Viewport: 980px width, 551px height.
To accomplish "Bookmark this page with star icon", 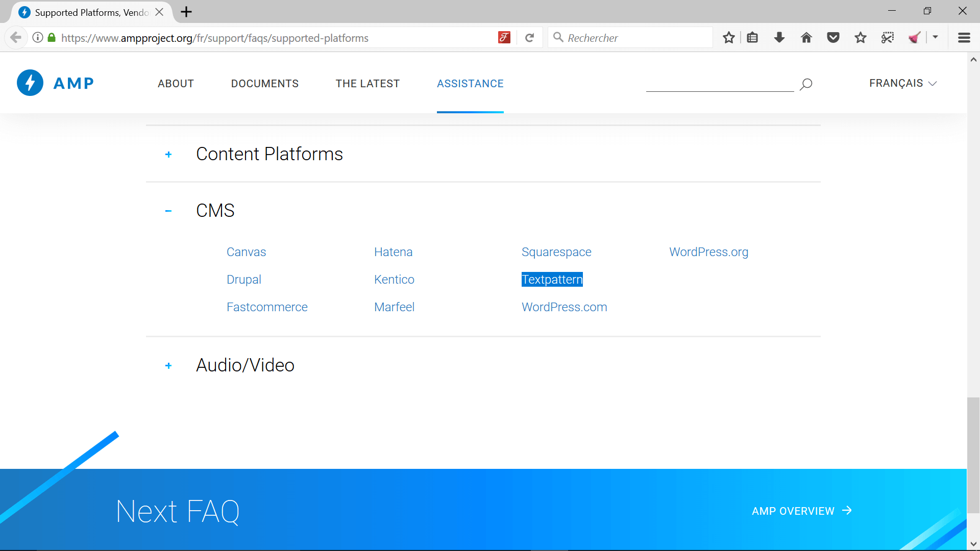I will pos(728,38).
